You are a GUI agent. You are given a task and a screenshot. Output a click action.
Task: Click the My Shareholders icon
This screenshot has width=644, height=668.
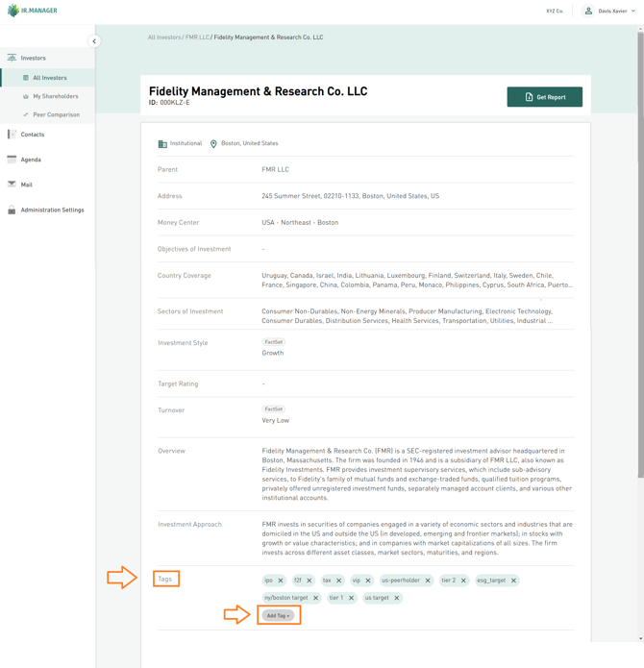point(26,96)
